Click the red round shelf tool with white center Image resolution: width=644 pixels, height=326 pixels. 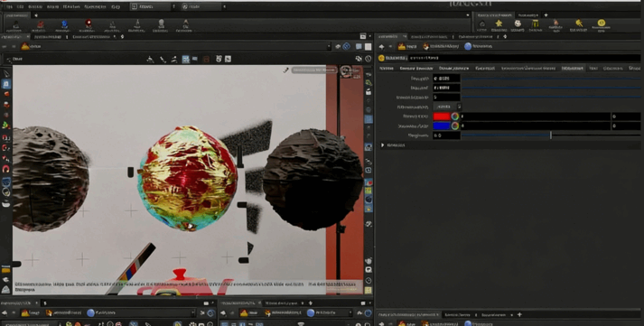coord(89,23)
